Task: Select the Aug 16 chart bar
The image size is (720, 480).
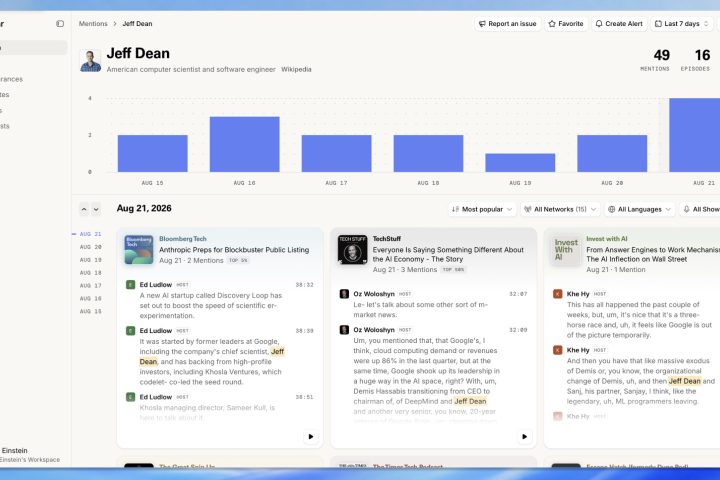Action: (244, 144)
